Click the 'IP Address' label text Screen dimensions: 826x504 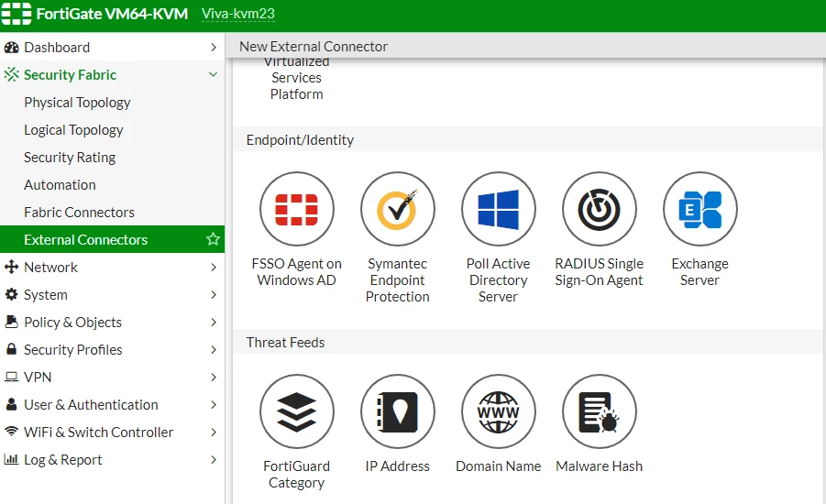398,466
